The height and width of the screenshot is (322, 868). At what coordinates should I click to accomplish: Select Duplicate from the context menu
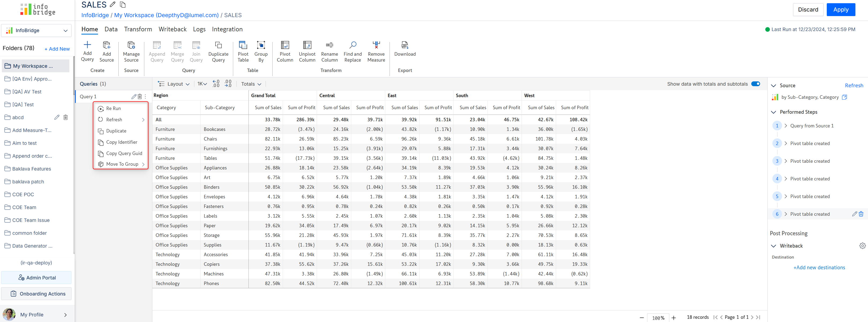tap(116, 131)
